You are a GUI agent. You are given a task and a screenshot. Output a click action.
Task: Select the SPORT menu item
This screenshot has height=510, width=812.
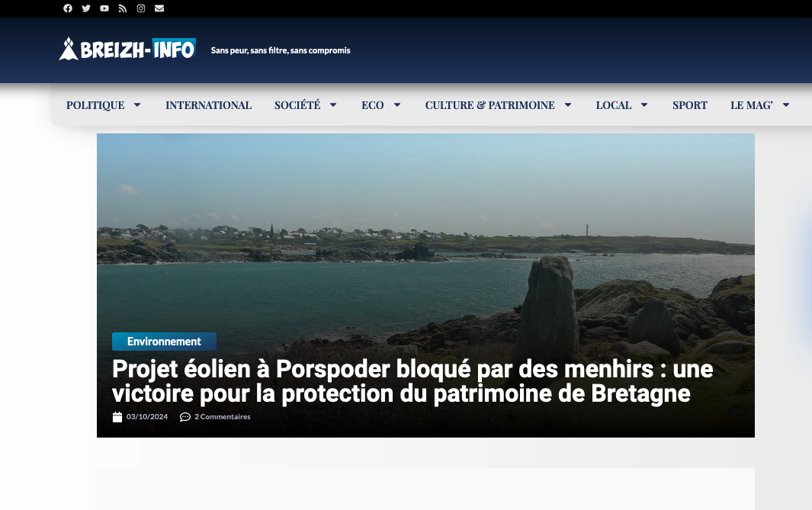[689, 105]
